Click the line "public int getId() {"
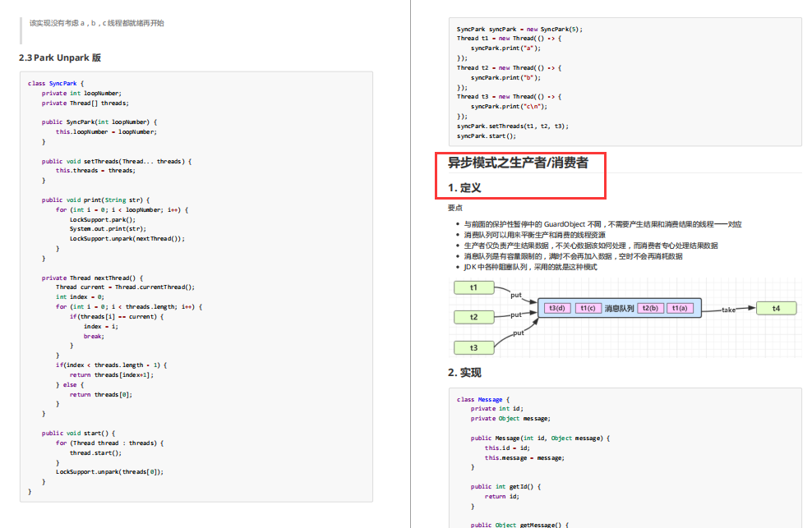 (x=505, y=487)
